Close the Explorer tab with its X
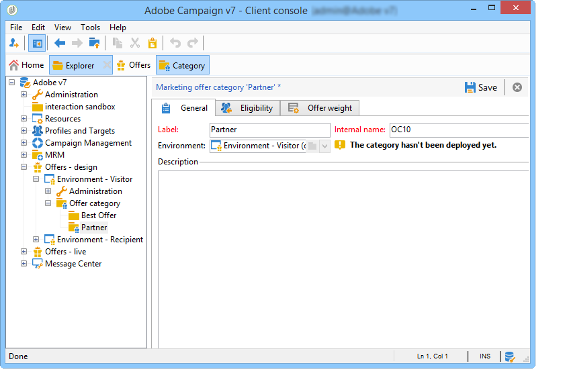The image size is (567, 392). coord(107,65)
